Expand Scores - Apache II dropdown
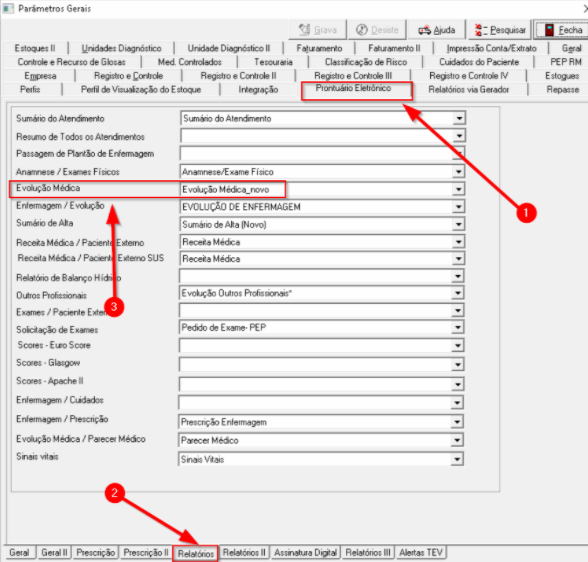 458,384
